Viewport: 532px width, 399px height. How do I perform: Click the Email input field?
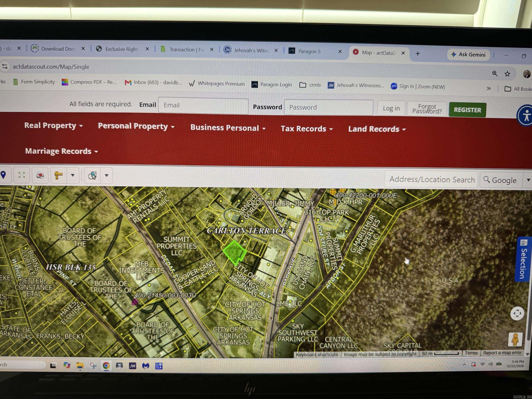203,105
